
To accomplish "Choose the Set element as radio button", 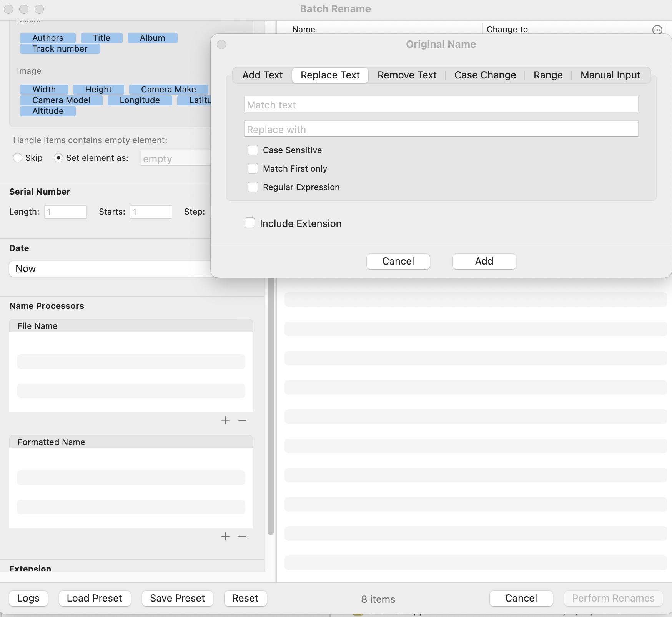I will pos(58,158).
